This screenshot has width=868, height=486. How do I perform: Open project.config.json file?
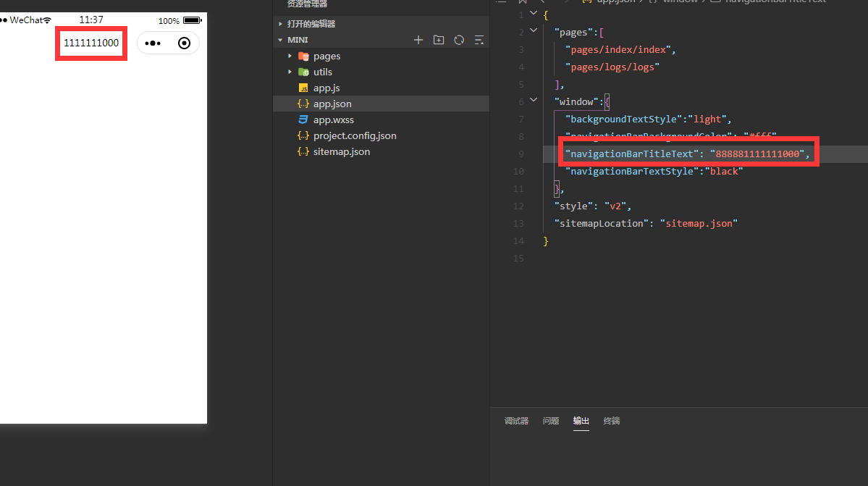pyautogui.click(x=381, y=135)
